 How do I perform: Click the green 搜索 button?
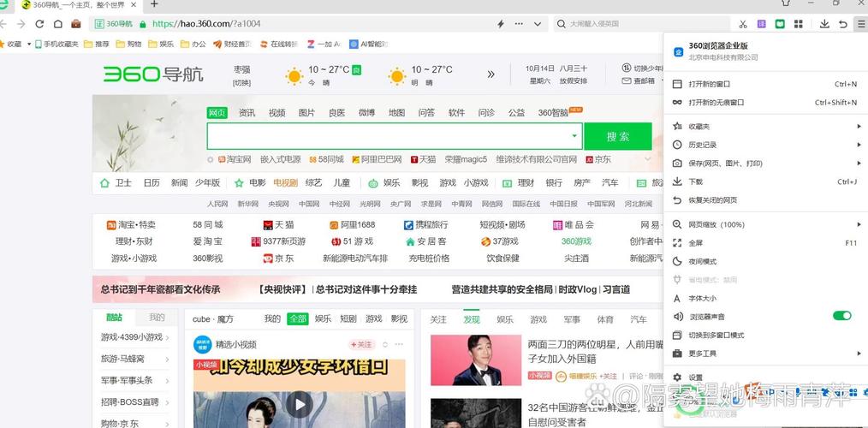pos(618,136)
